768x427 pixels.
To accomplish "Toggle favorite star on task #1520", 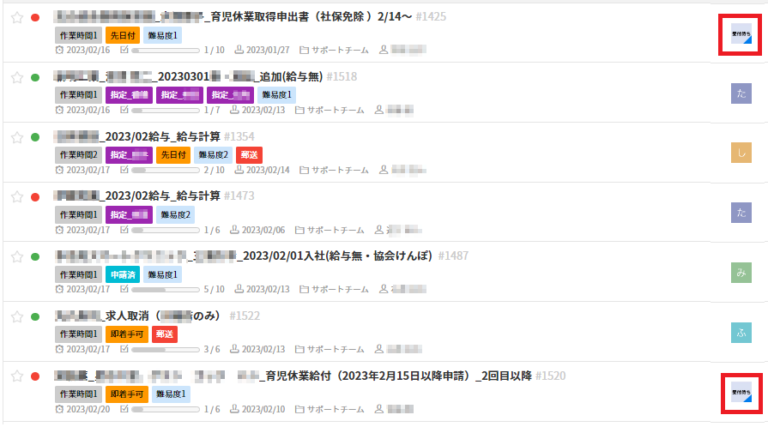I will [x=17, y=376].
